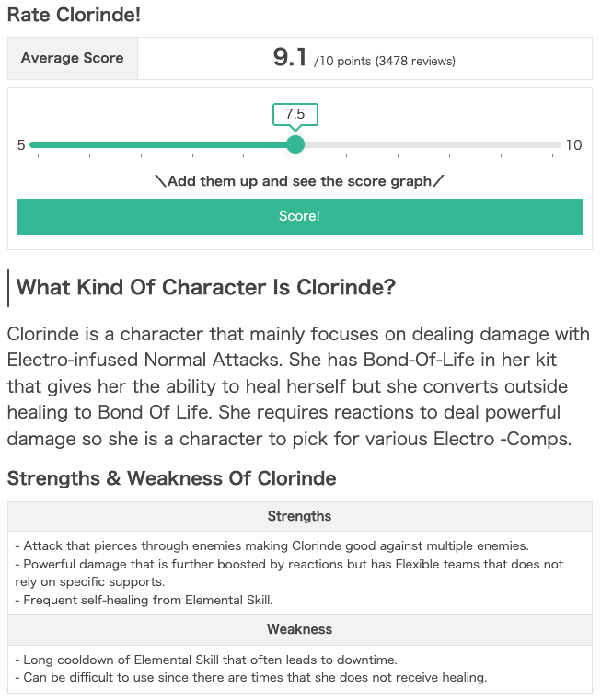Click the round slider handle at 7.5
The image size is (601, 700).
[295, 144]
